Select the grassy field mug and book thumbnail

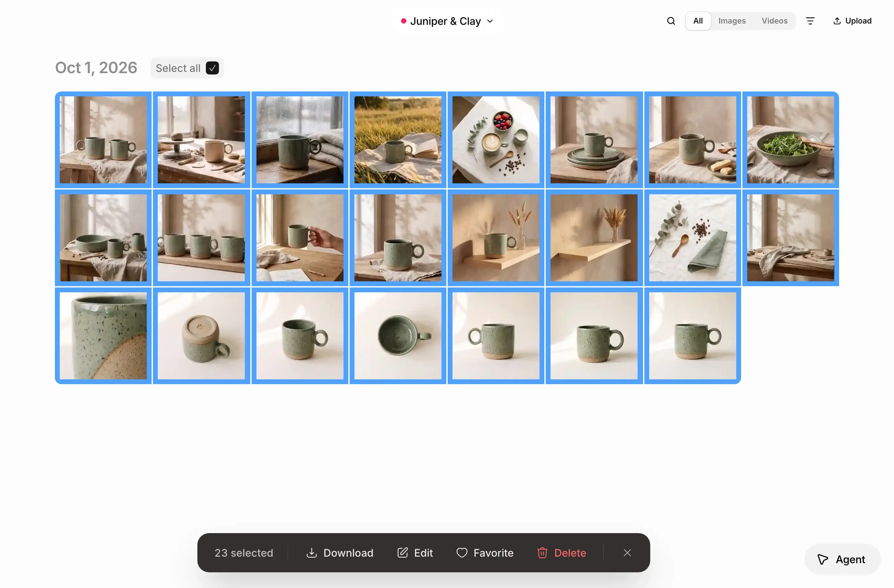click(x=398, y=140)
